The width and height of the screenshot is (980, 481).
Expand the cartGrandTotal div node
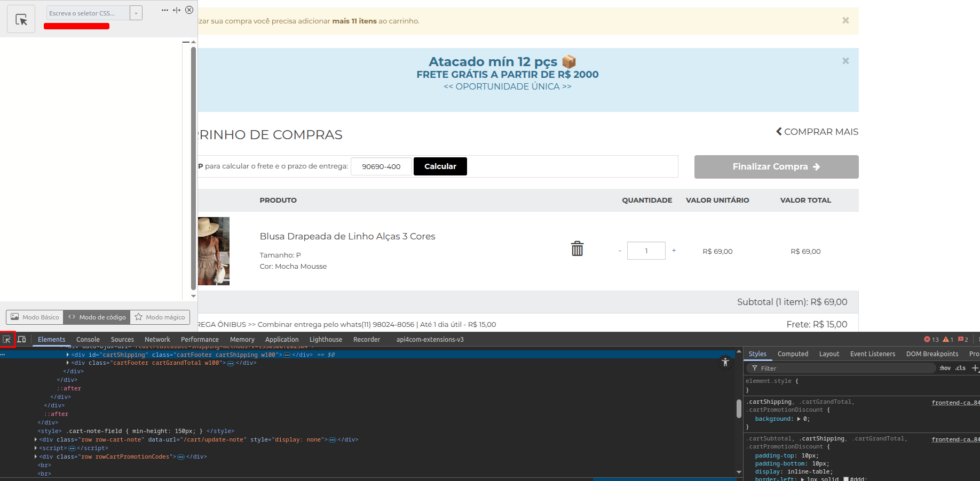[x=68, y=363]
